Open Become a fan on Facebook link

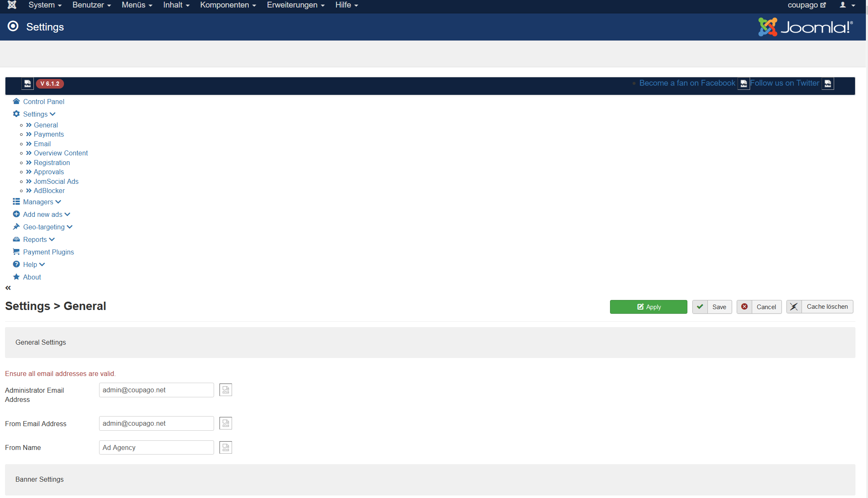pyautogui.click(x=687, y=83)
